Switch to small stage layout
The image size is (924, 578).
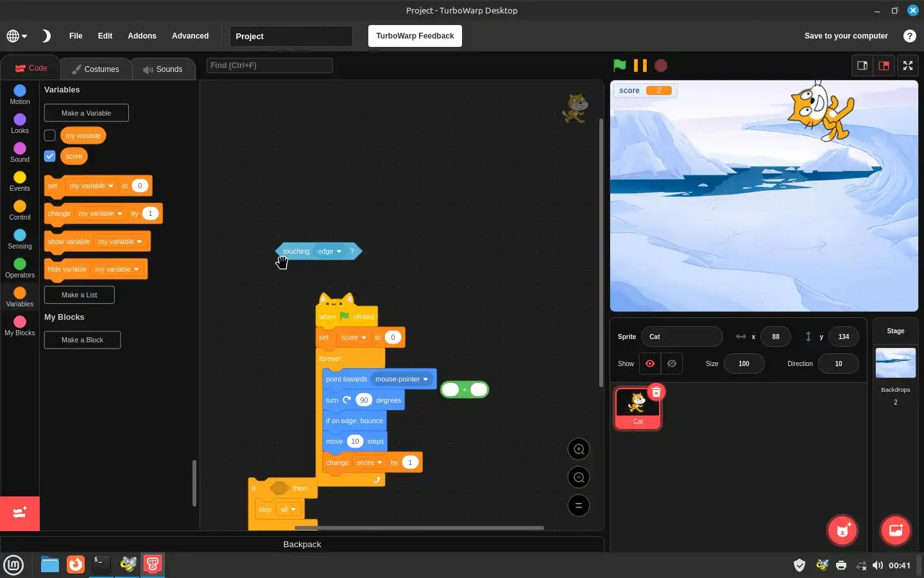862,66
